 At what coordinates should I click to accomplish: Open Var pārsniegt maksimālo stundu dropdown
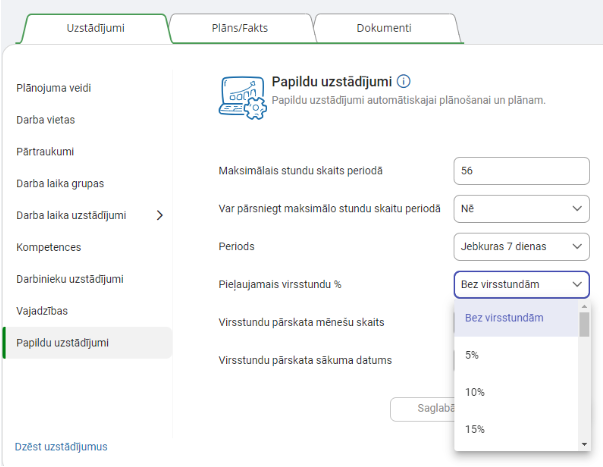tap(521, 208)
